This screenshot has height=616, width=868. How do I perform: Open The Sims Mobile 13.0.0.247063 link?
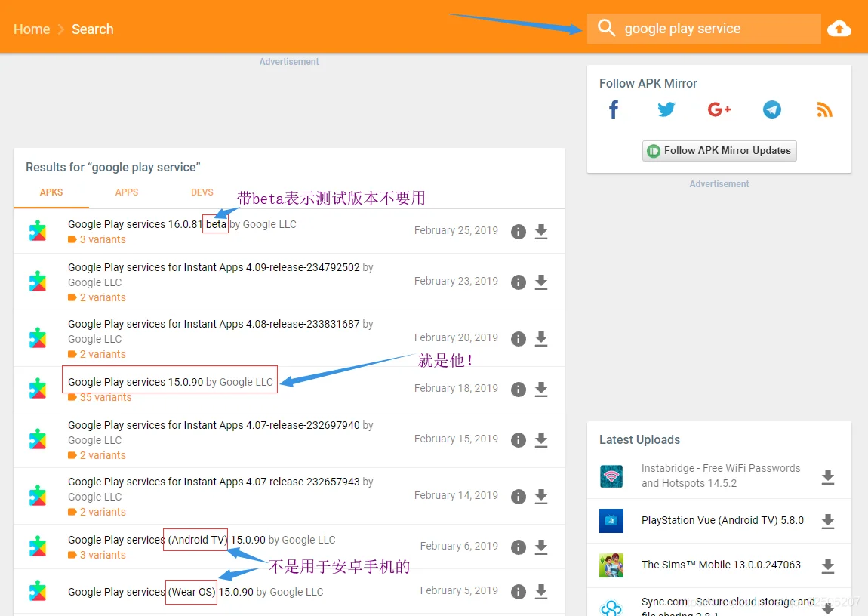721,565
